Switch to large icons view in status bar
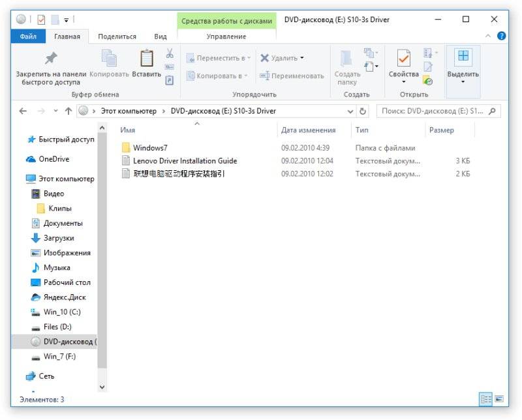 499,398
